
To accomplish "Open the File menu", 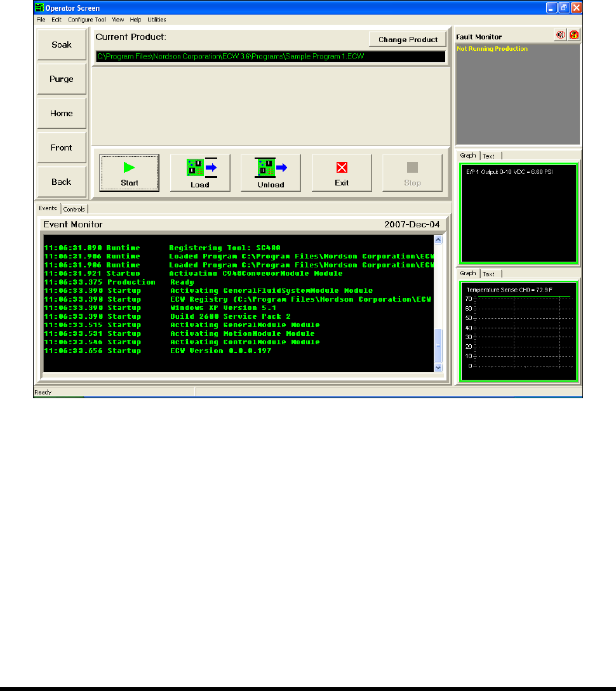I will click(41, 20).
